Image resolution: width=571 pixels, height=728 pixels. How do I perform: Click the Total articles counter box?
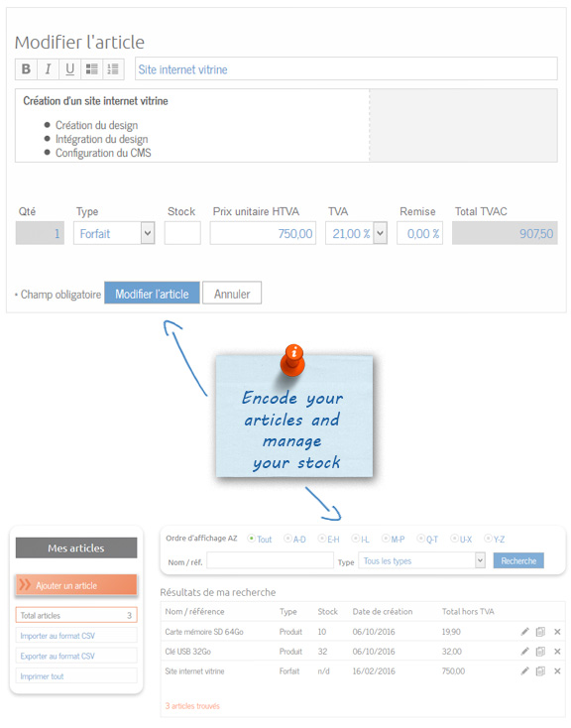(76, 615)
